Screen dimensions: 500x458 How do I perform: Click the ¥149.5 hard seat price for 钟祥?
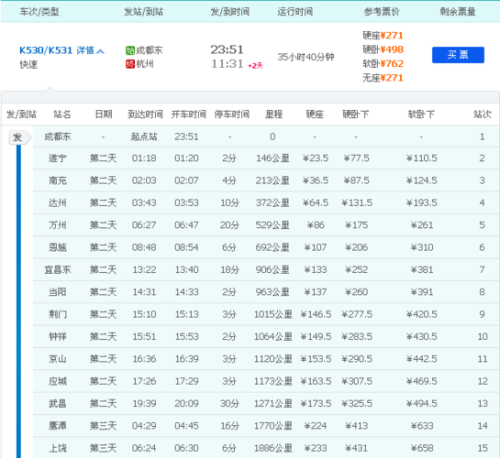coord(316,337)
